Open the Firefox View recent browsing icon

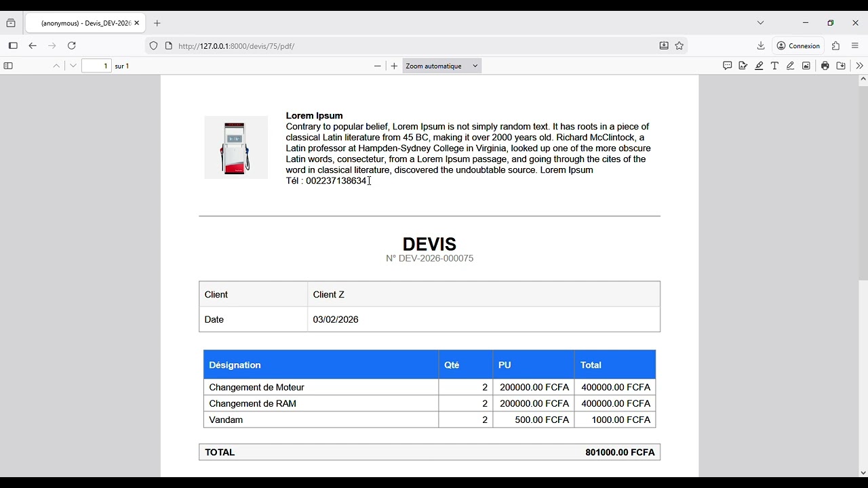11,23
